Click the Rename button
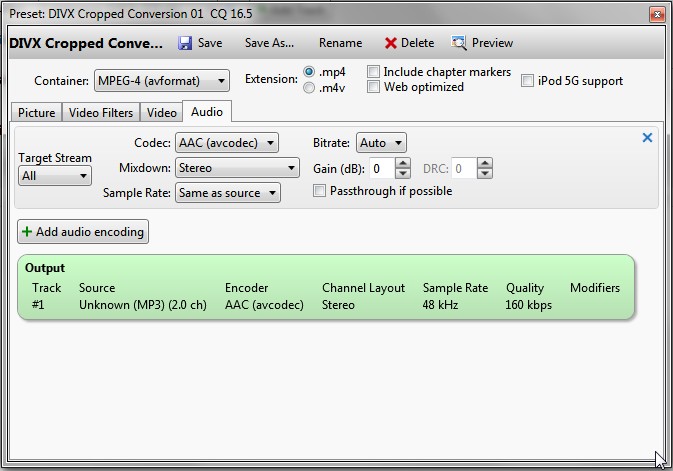673x471 pixels. point(340,43)
